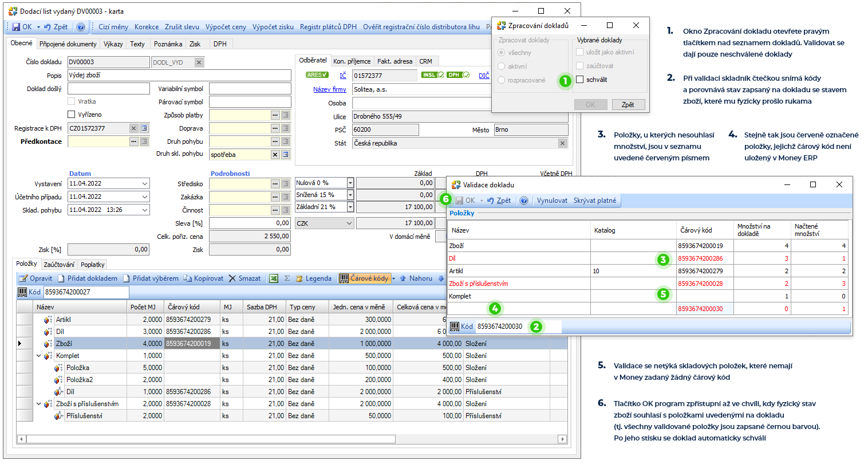Click ellipsis button for Předkontace

[133, 141]
